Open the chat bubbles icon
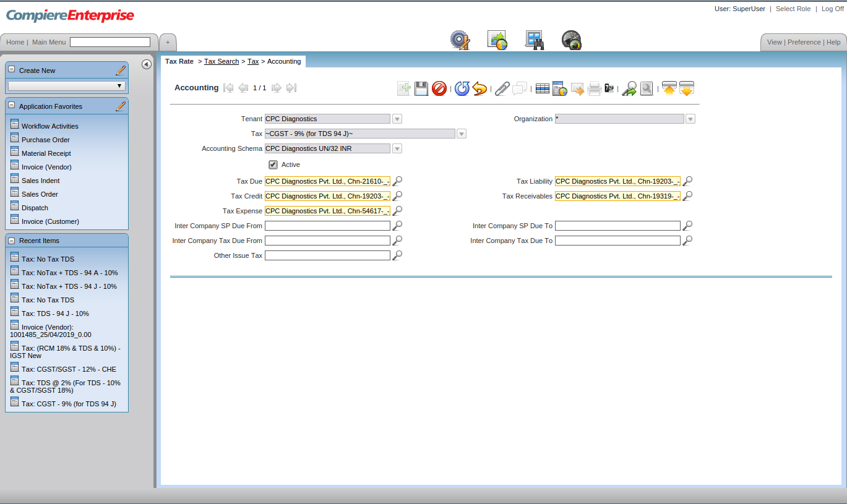Viewport: 847px width, 504px height. click(x=520, y=88)
